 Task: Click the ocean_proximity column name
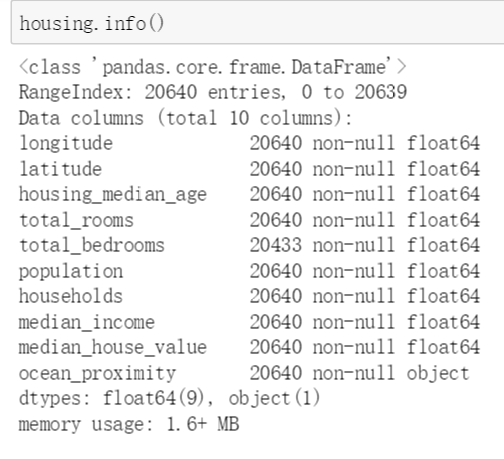(x=97, y=373)
